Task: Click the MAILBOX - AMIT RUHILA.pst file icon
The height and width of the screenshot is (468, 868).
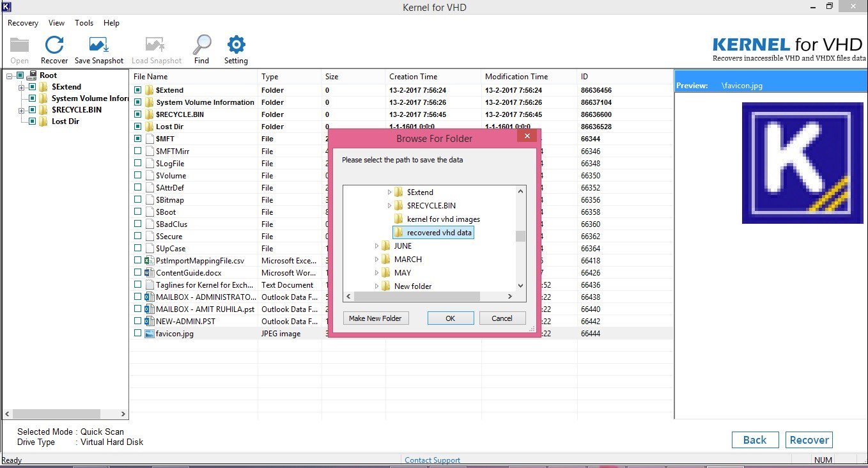Action: tap(150, 309)
